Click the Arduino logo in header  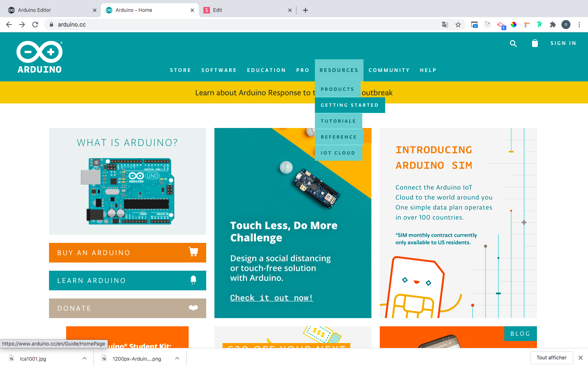40,57
